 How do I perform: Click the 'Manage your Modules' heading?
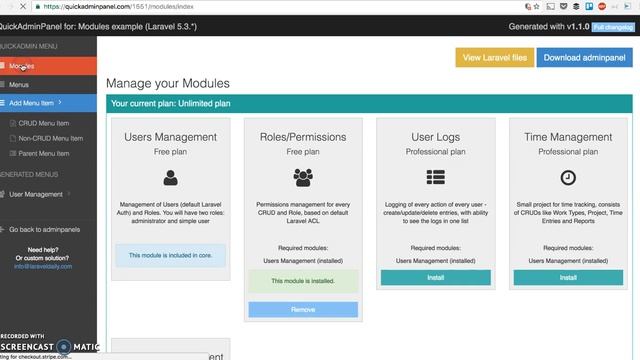(x=168, y=83)
